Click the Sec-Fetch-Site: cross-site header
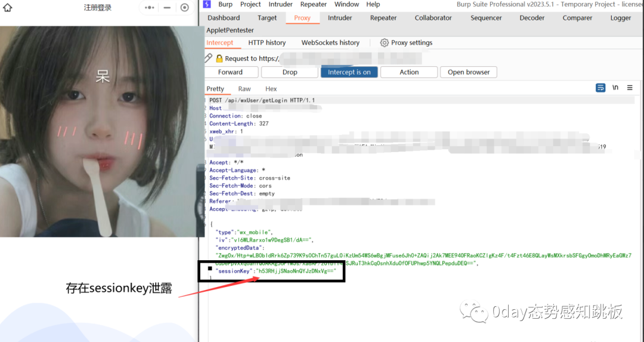 pos(250,178)
